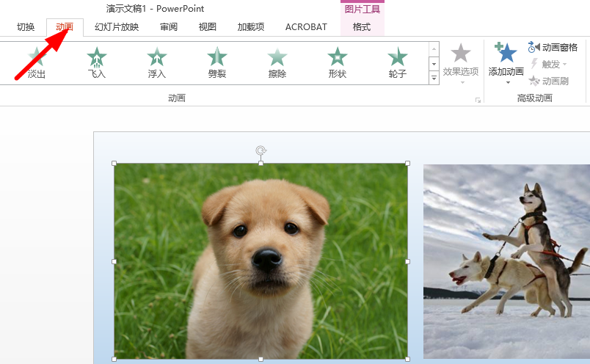Screen dimensions: 590x364
Task: Click the top-right corner handle of puppy picture
Action: 407,164
